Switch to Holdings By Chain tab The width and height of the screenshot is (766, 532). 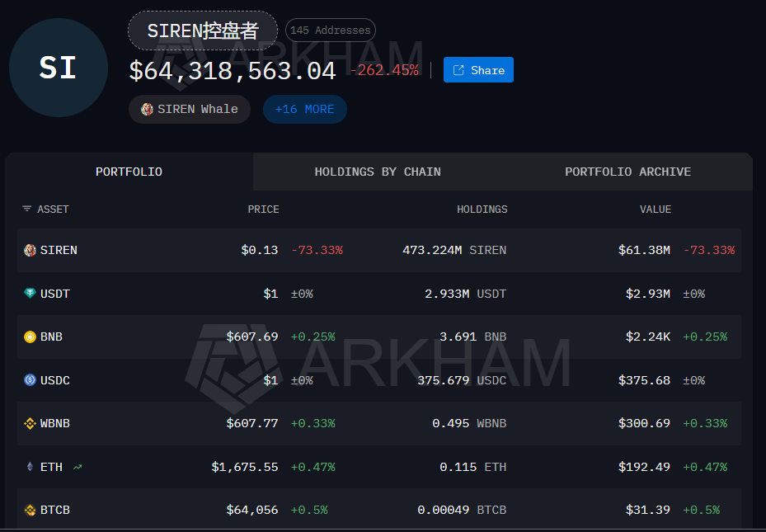378,172
